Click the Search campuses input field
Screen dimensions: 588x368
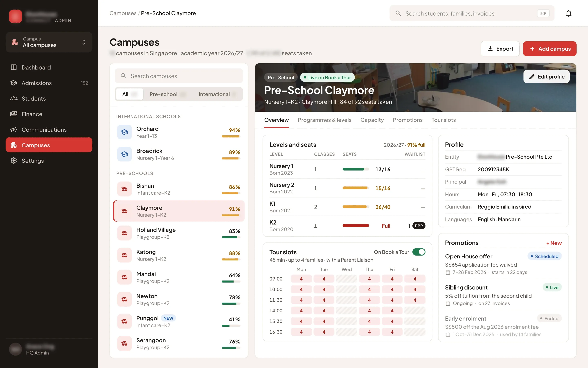point(179,76)
